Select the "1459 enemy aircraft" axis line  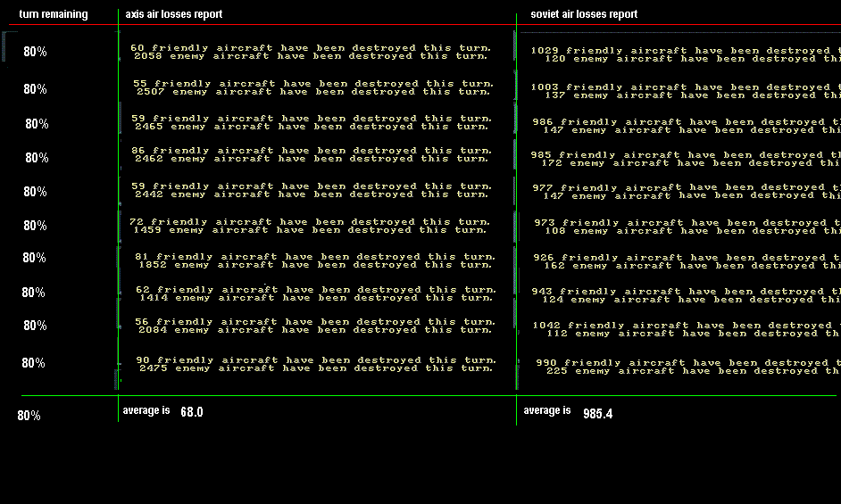click(x=310, y=230)
